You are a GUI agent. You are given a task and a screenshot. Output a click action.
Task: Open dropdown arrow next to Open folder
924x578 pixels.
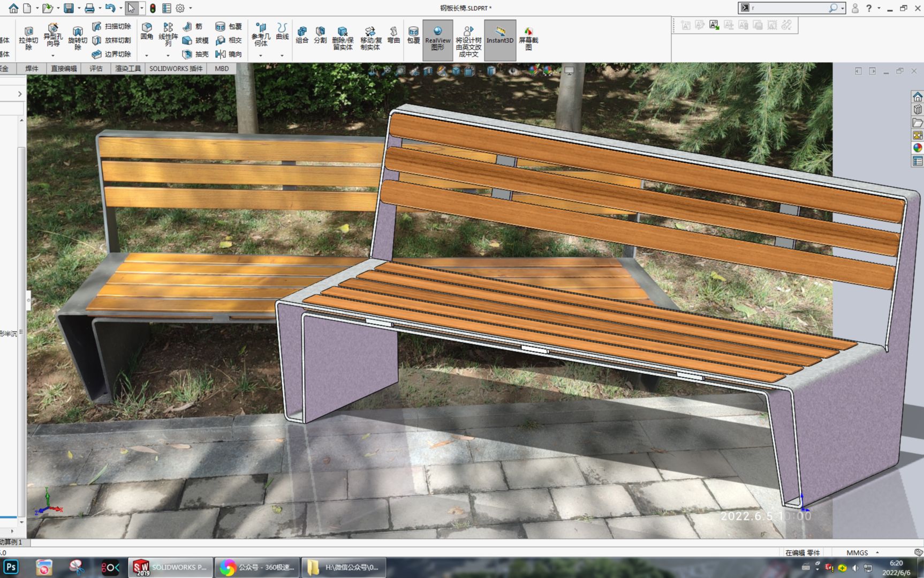pos(58,8)
